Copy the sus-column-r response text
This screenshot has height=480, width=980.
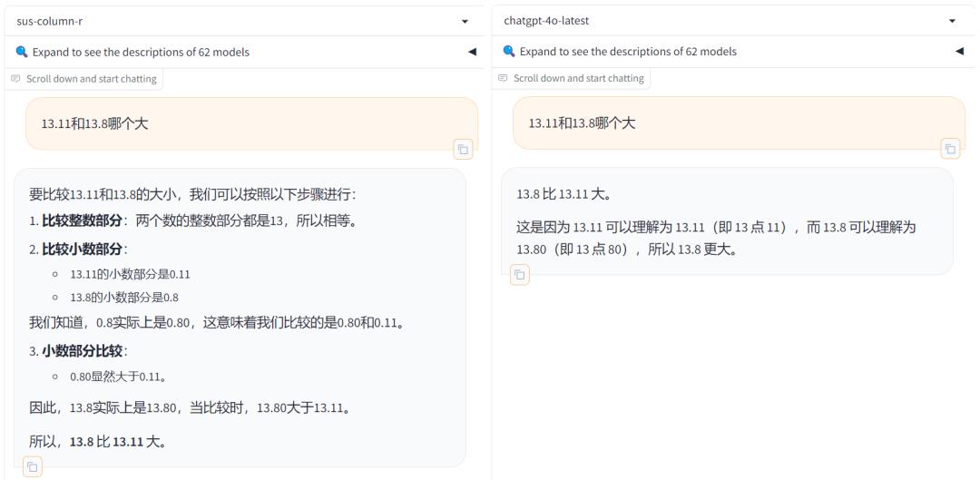[32, 467]
